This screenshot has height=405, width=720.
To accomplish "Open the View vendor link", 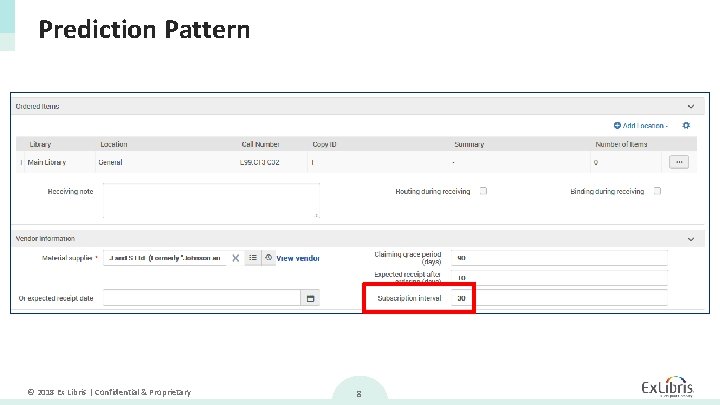I will [298, 258].
